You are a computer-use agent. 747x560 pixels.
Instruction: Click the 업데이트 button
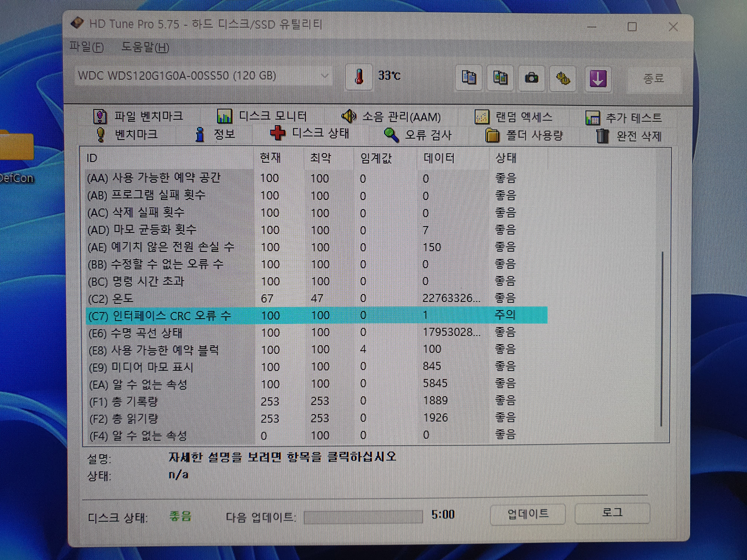(528, 514)
